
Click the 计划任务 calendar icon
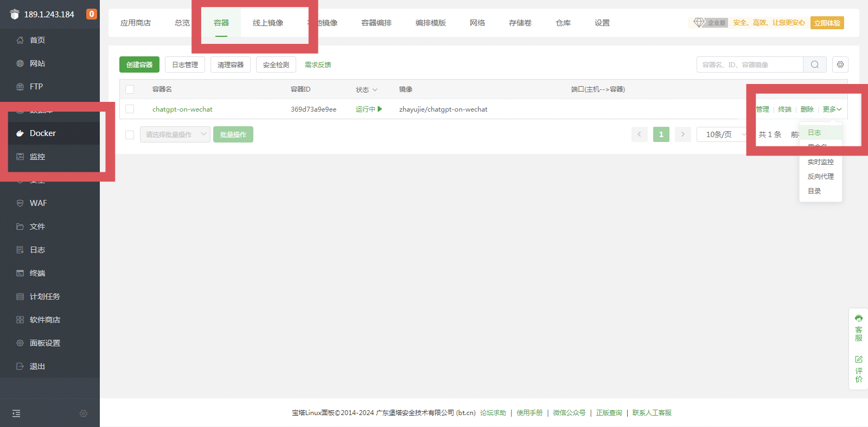20,296
